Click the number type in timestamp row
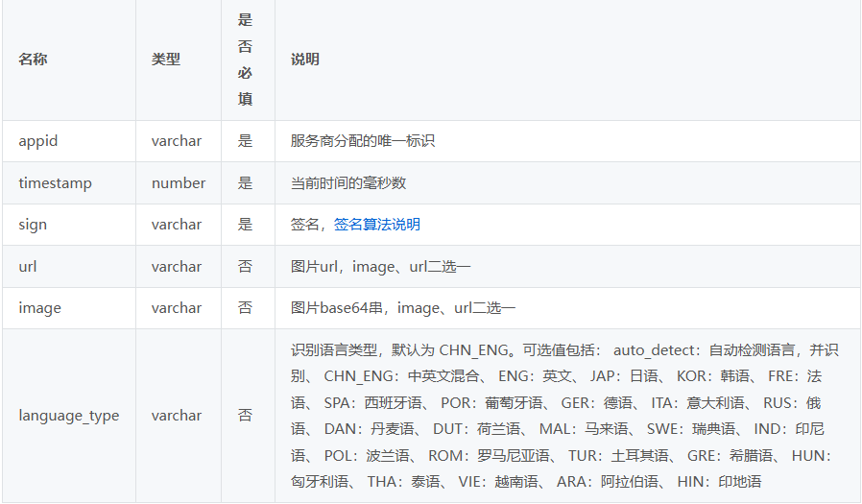The height and width of the screenshot is (504, 862). 179,183
